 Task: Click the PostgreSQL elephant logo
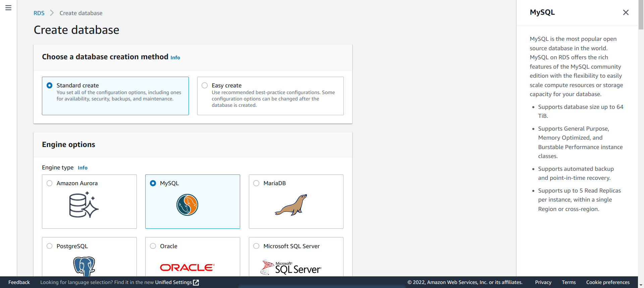coord(84,267)
